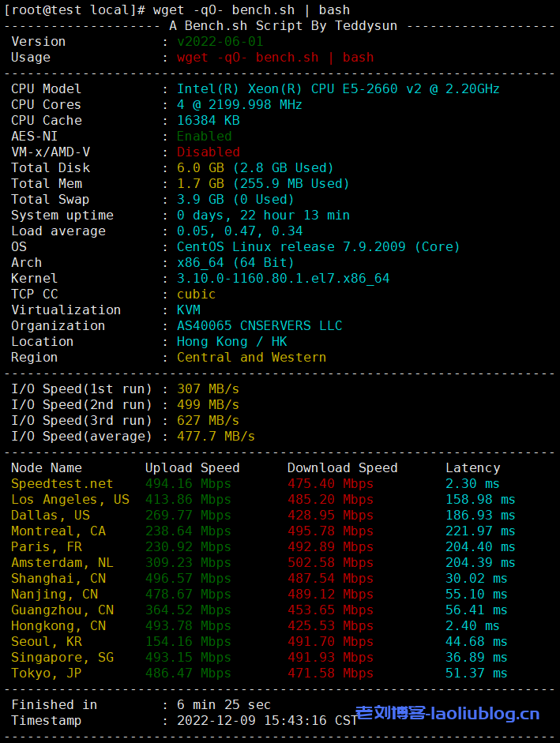Viewport: 560px width, 743px height.
Task: Click load average values 0.05, 0.47, 0.34
Action: (239, 231)
